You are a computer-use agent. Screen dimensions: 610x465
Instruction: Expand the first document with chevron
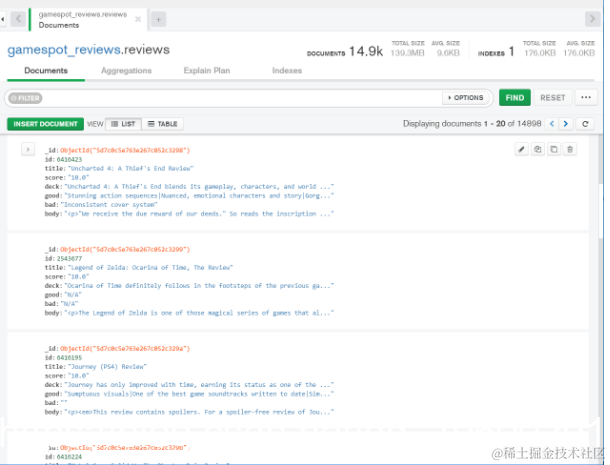coord(28,149)
